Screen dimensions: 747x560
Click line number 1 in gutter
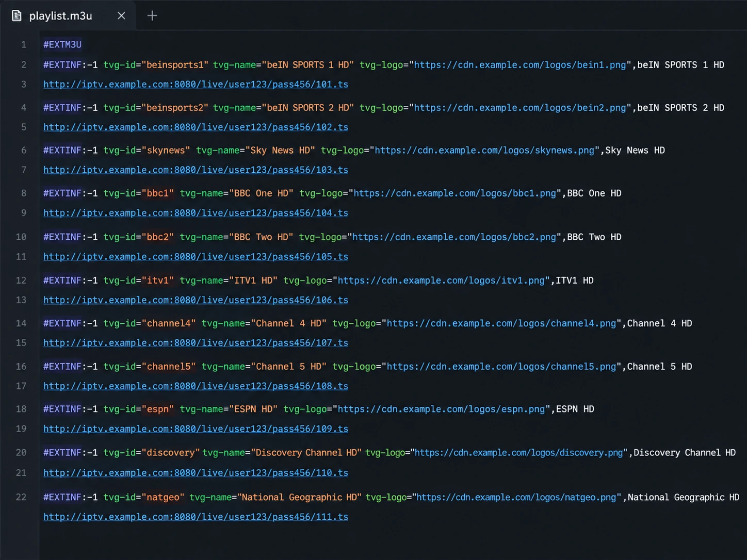pyautogui.click(x=24, y=44)
